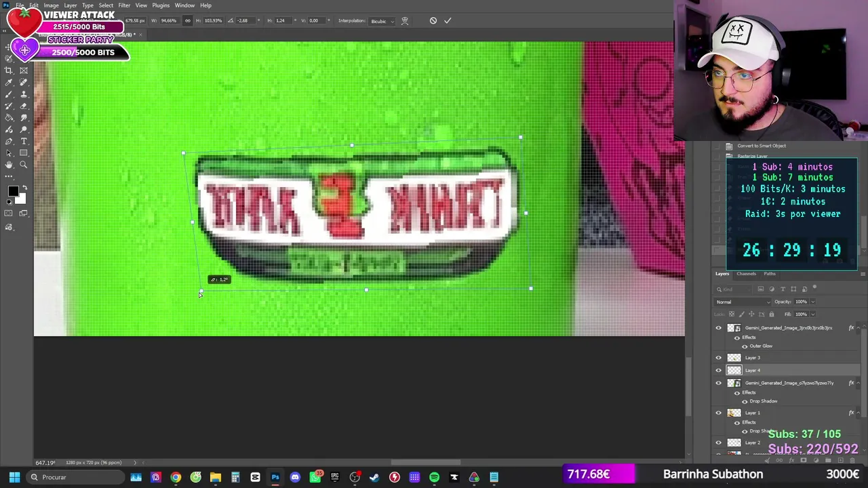This screenshot has height=488, width=868.
Task: Collapse effects of Gemini_Generated_Image_o7lyzwo7lyzwo7ly layer
Action: [x=858, y=383]
